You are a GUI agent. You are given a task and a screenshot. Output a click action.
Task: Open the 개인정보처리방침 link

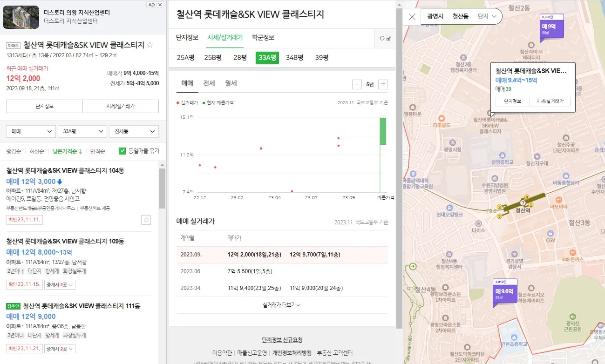[x=292, y=353]
